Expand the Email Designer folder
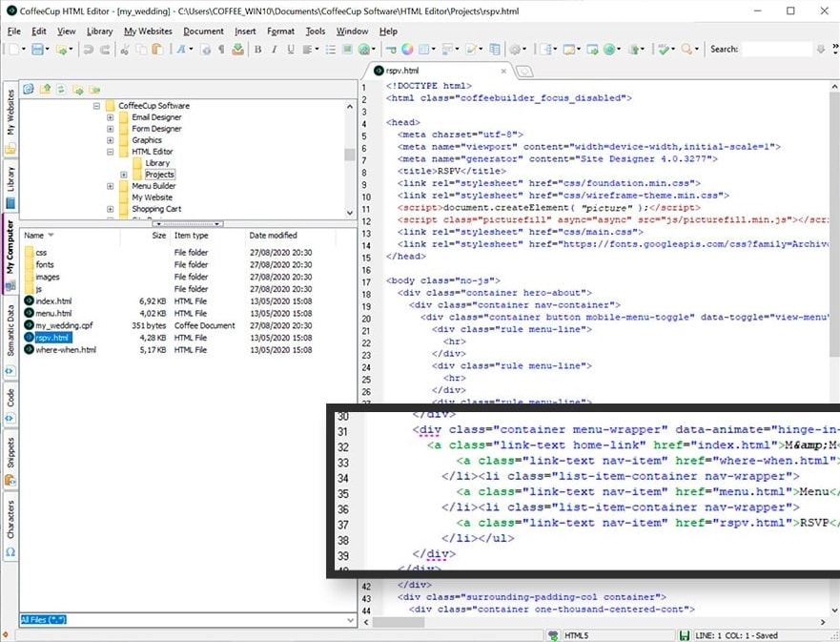840x642 pixels. (x=111, y=117)
